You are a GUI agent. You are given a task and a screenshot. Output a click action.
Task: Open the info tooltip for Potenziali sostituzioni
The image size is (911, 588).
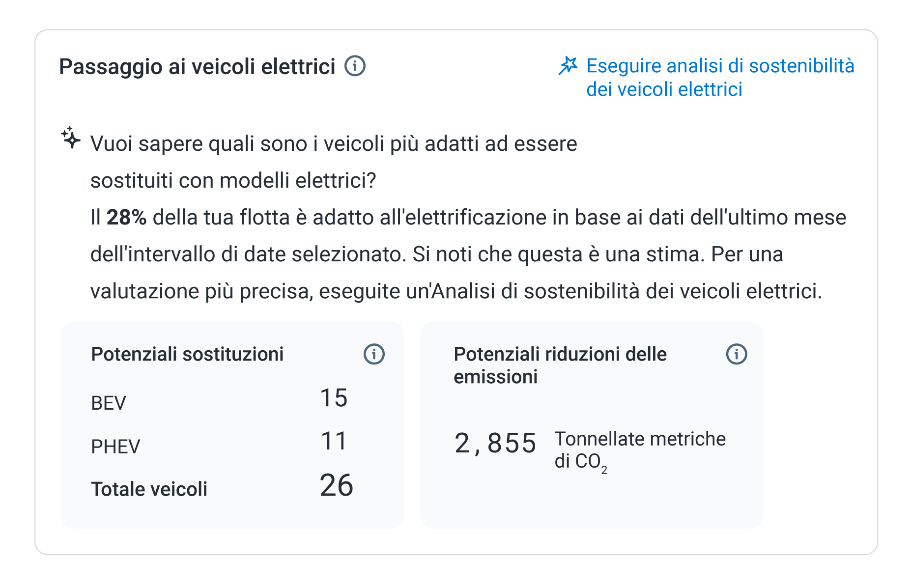pyautogui.click(x=374, y=353)
